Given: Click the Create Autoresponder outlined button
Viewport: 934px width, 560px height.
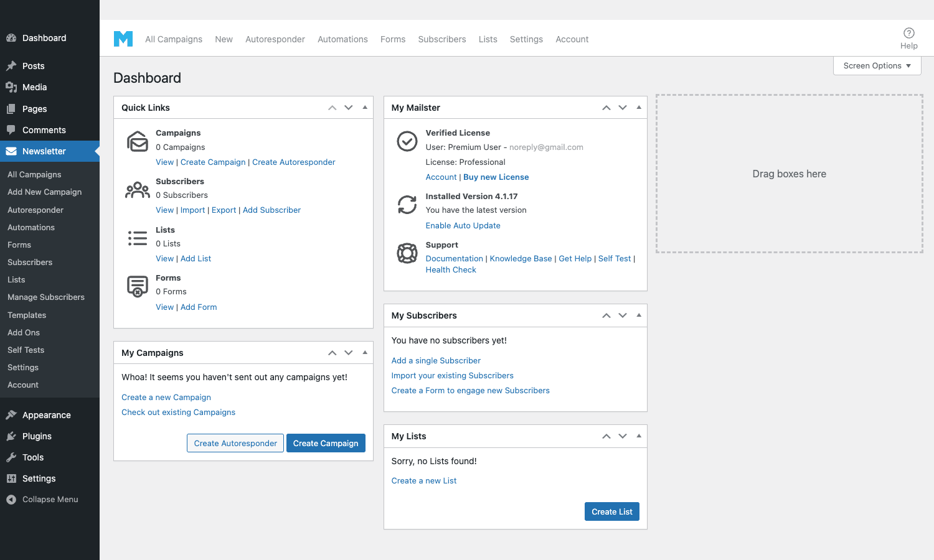Looking at the screenshot, I should click(x=235, y=443).
